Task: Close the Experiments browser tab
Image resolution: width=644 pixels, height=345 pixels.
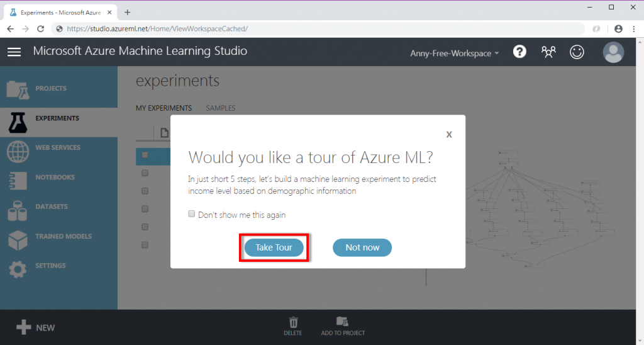Action: (109, 13)
